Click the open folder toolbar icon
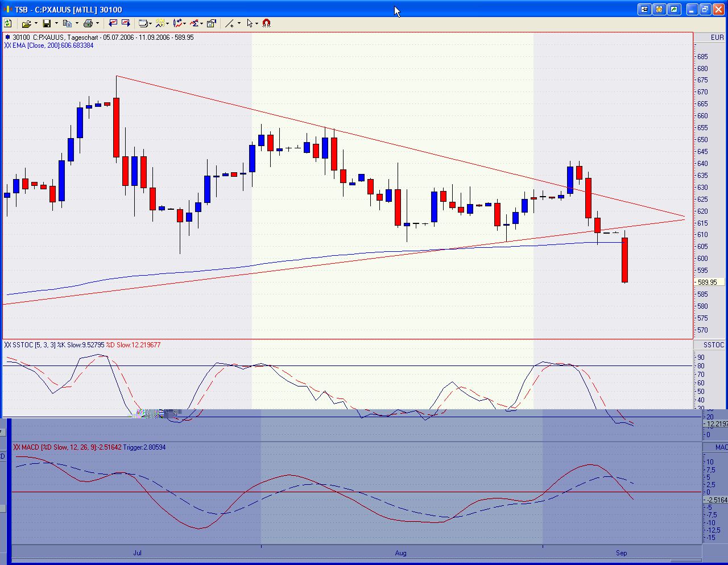The image size is (728, 565). click(26, 23)
